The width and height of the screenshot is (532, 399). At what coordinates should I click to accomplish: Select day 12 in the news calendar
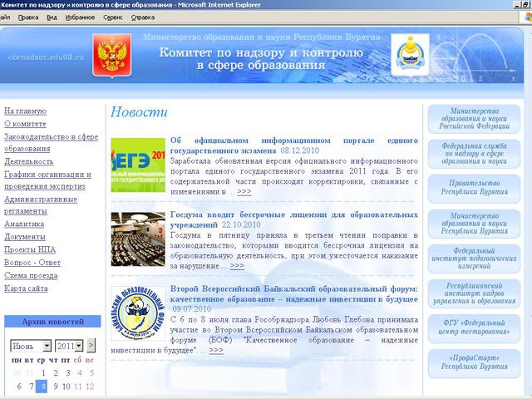[90, 386]
